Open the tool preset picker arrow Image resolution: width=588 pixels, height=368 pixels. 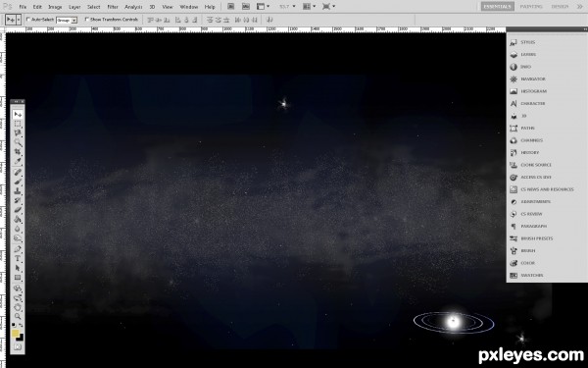[x=19, y=20]
